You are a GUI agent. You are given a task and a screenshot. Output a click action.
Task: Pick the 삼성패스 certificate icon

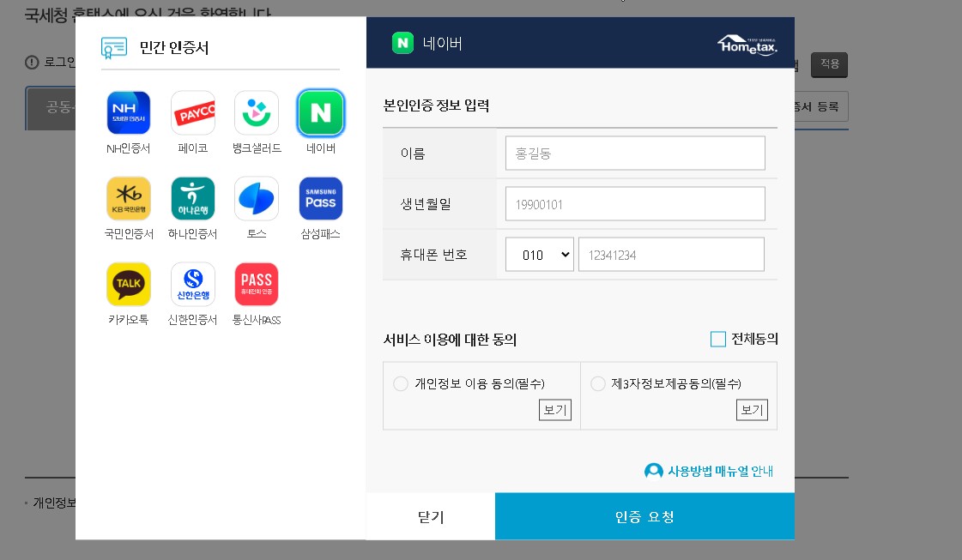coord(320,198)
